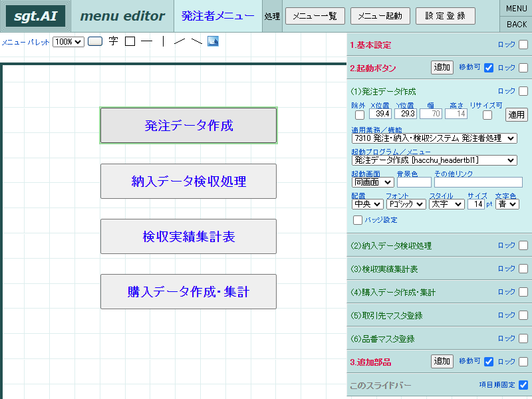
Task: Select the vertical line palette tool
Action: (164, 41)
